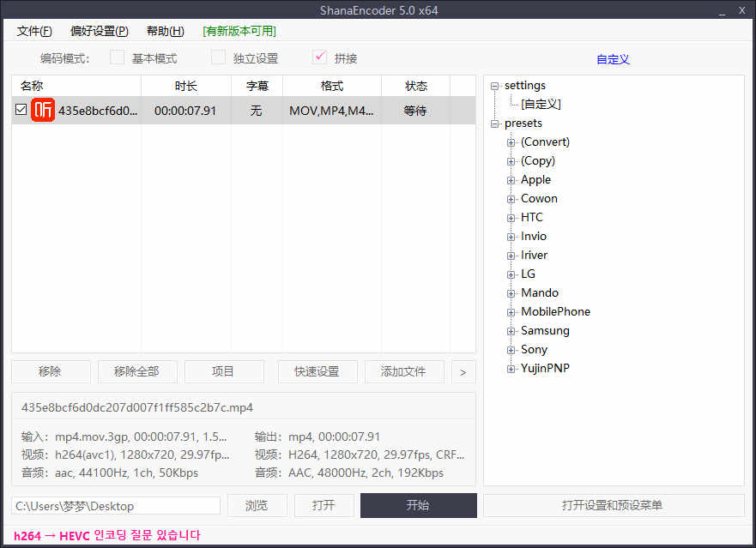Screen dimensions: 756x548
Task: Open the 偏好设置(P) menu
Action: pos(100,32)
